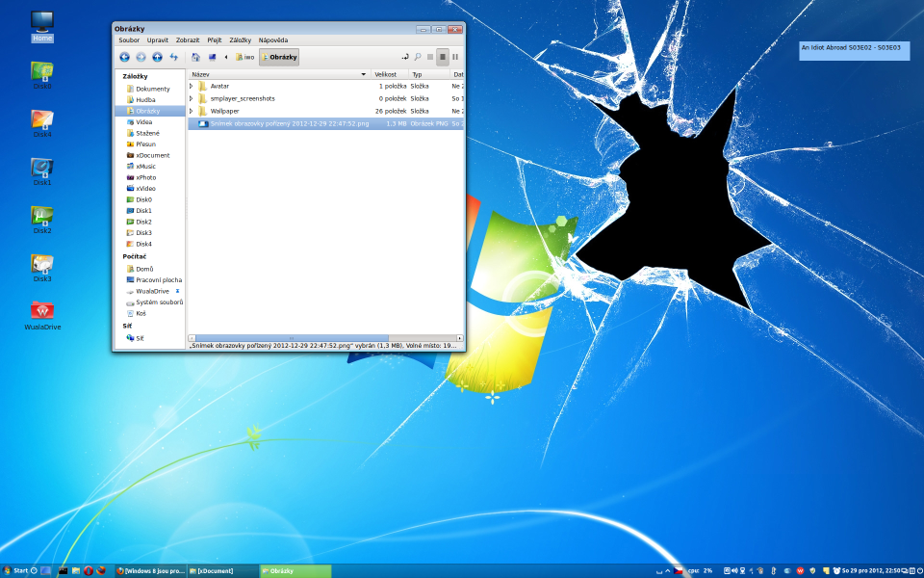Sort files by Typ column
924x578 pixels.
(429, 74)
